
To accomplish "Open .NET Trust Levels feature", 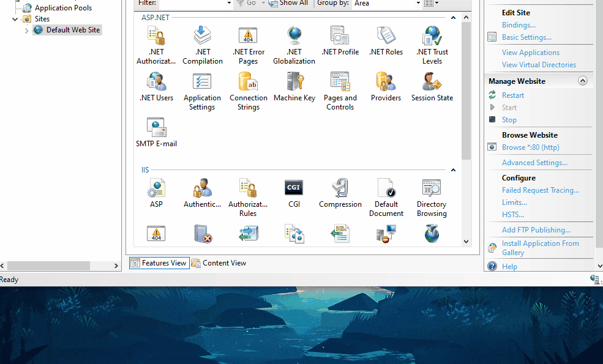I will click(x=432, y=45).
